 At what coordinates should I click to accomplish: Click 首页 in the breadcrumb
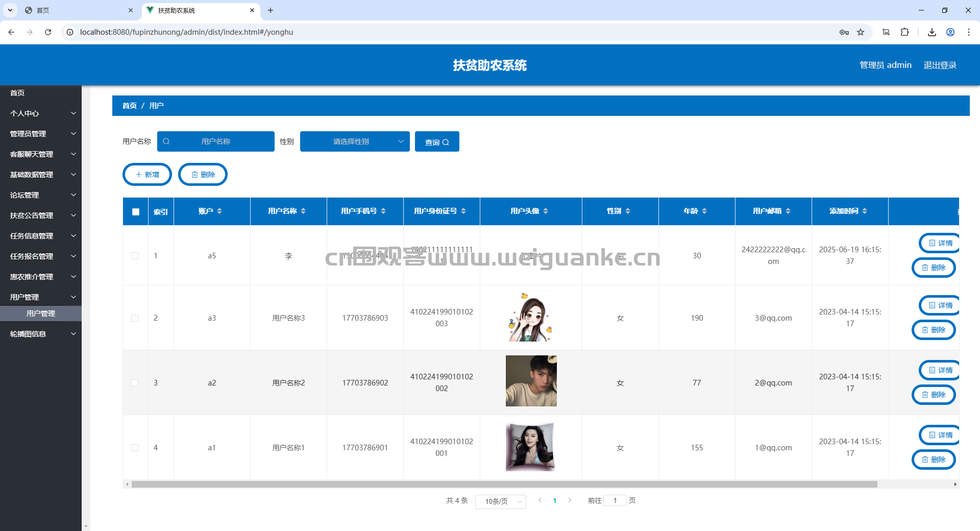click(x=130, y=106)
